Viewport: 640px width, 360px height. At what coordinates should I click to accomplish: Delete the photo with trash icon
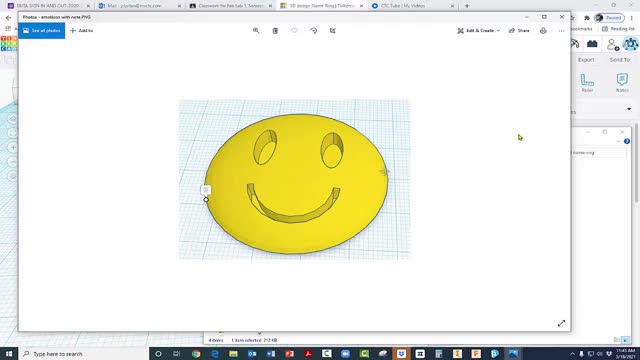pos(275,31)
